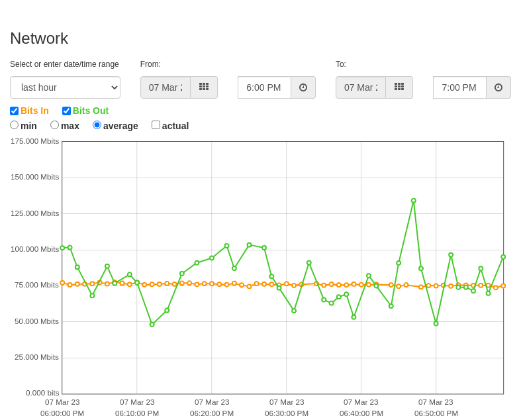Click the green peak data point near 134 Mbits
This screenshot has height=420, width=521.
tap(413, 201)
